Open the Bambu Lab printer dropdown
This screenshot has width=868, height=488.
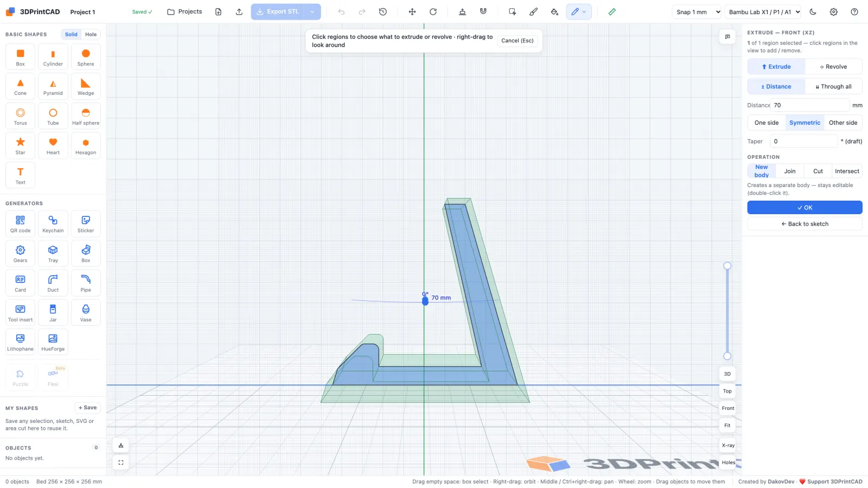(764, 12)
